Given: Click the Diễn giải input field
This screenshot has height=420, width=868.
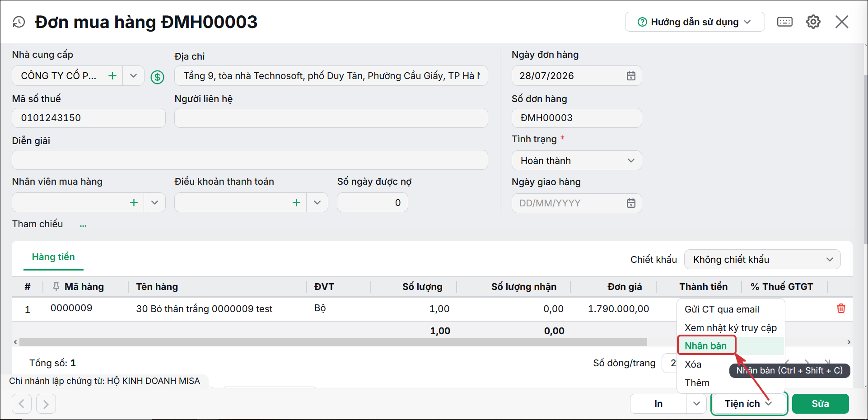Looking at the screenshot, I should point(250,160).
